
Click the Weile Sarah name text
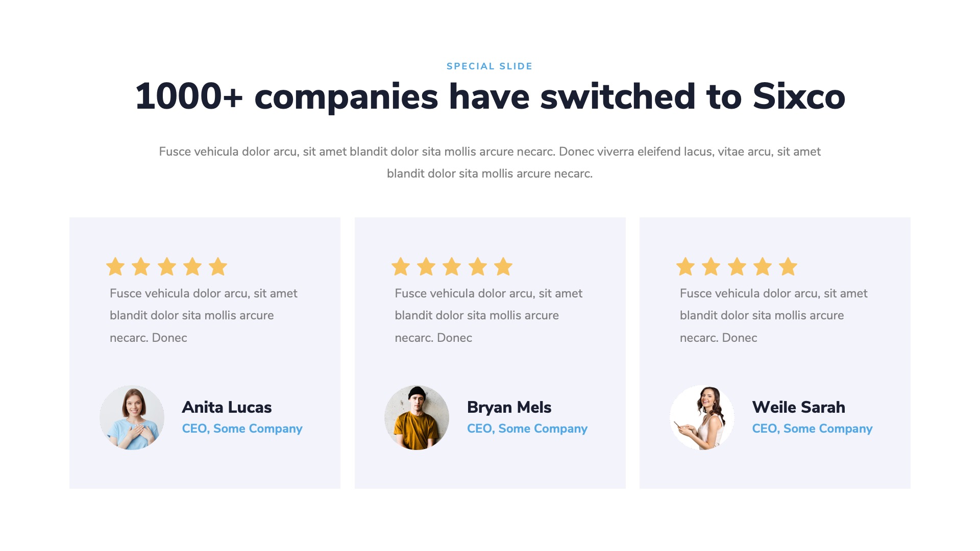[798, 407]
